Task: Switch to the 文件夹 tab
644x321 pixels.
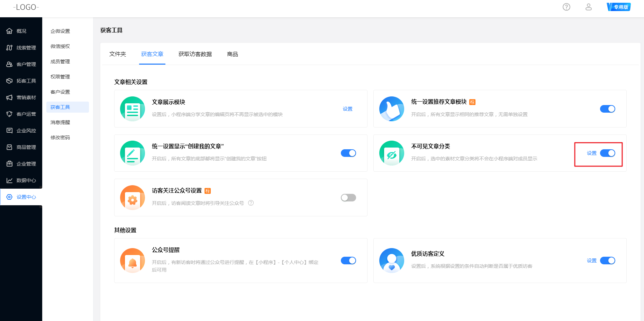Action: tap(118, 54)
